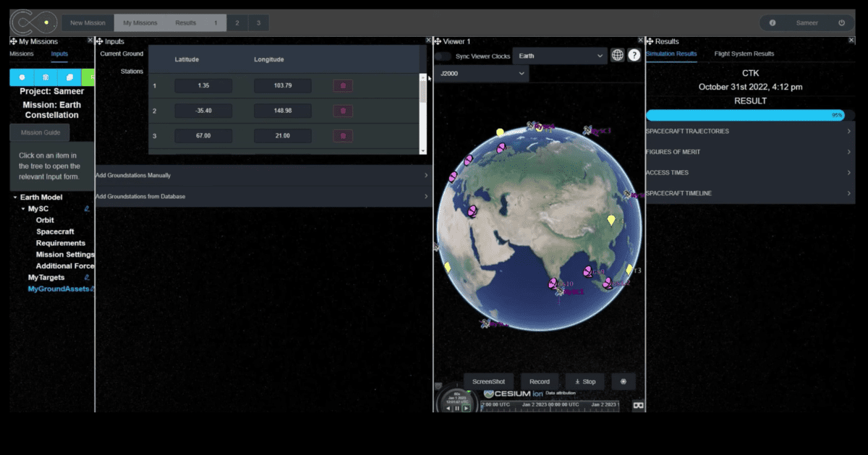This screenshot has height=455, width=868.
Task: Click the ScreenShot button
Action: (x=489, y=382)
